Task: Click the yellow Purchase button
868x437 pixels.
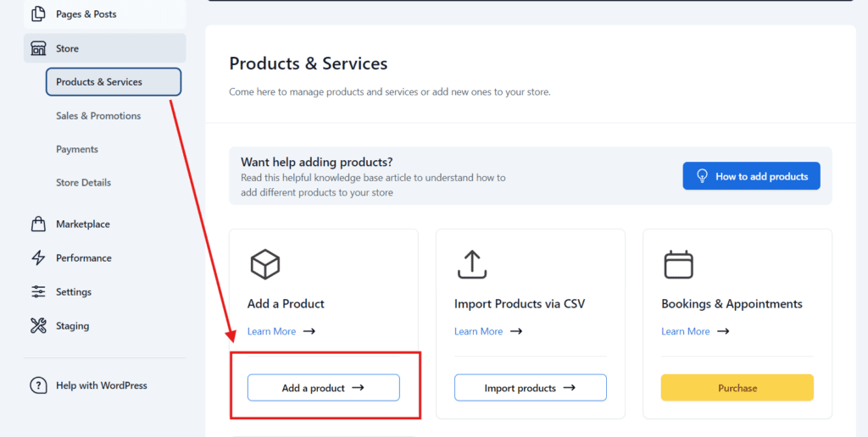Action: point(737,388)
